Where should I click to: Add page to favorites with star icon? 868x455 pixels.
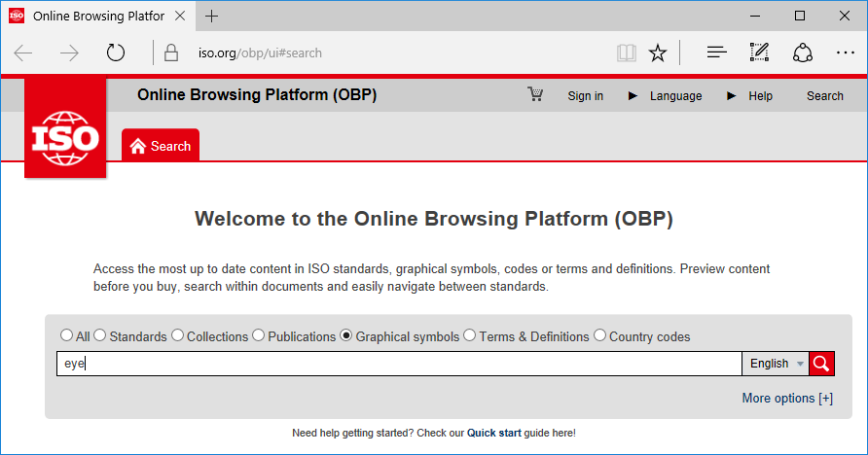[x=658, y=53]
